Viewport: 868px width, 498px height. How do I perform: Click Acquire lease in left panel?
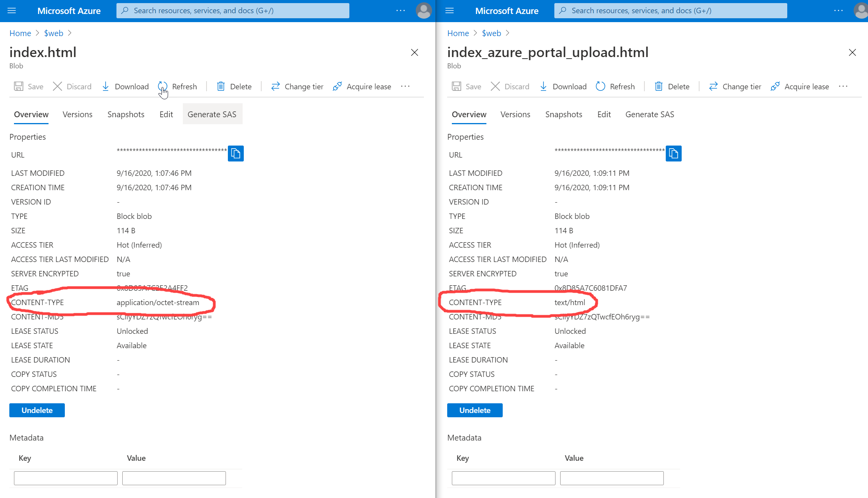click(x=362, y=86)
